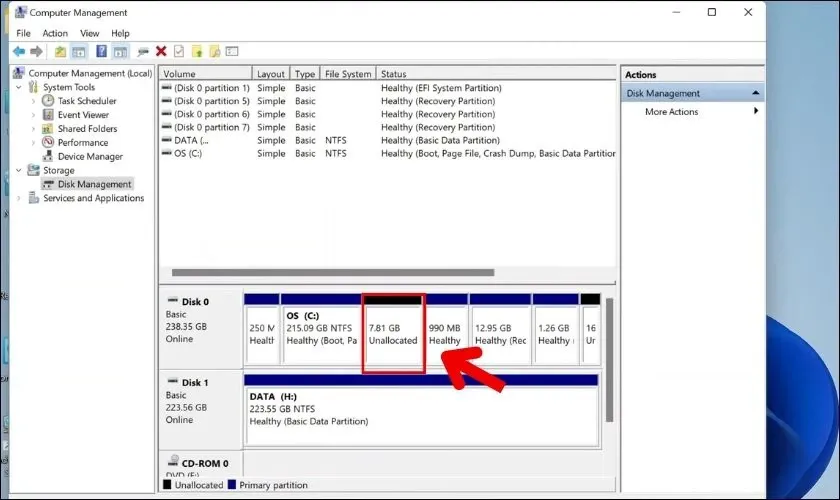Click the volume list horizontal scrollbar
This screenshot has height=500, width=840.
click(x=332, y=272)
